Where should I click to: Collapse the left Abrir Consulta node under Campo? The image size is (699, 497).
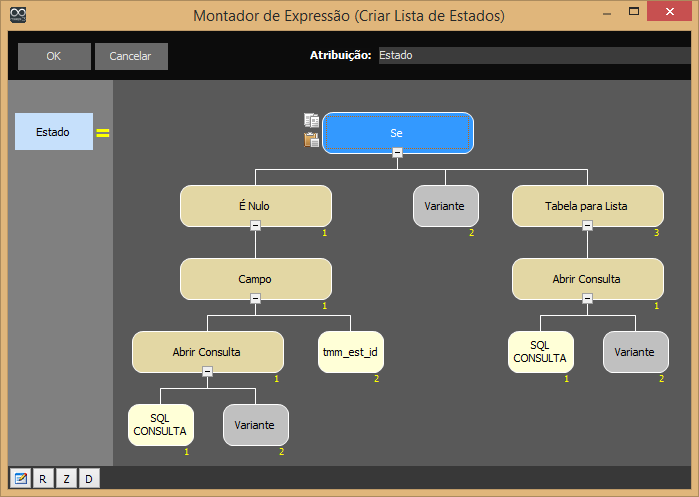tap(207, 371)
